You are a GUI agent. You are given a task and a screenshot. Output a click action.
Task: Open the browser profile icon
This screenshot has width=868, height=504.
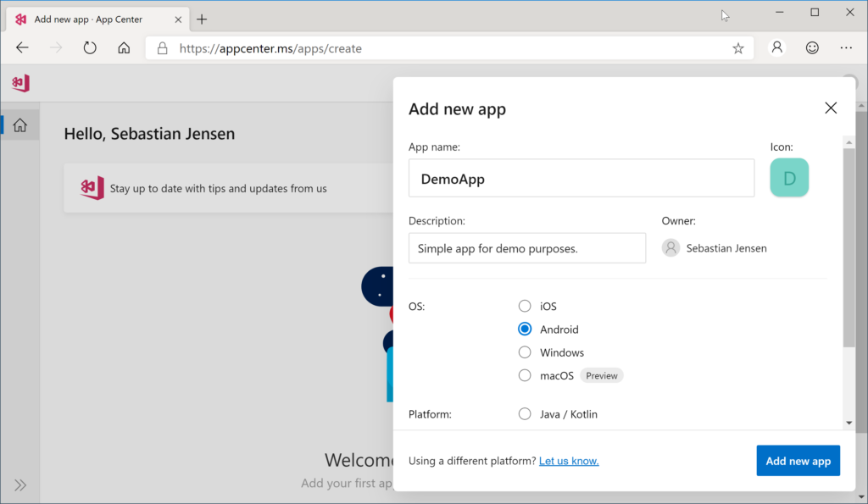click(776, 48)
